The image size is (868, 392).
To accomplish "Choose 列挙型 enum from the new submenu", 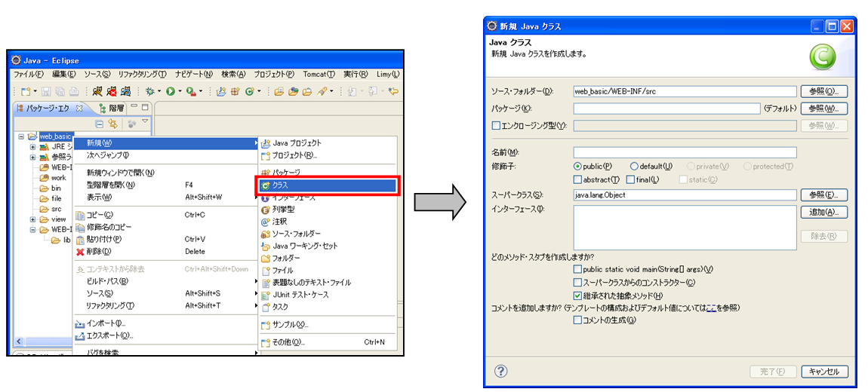I will pos(284,210).
